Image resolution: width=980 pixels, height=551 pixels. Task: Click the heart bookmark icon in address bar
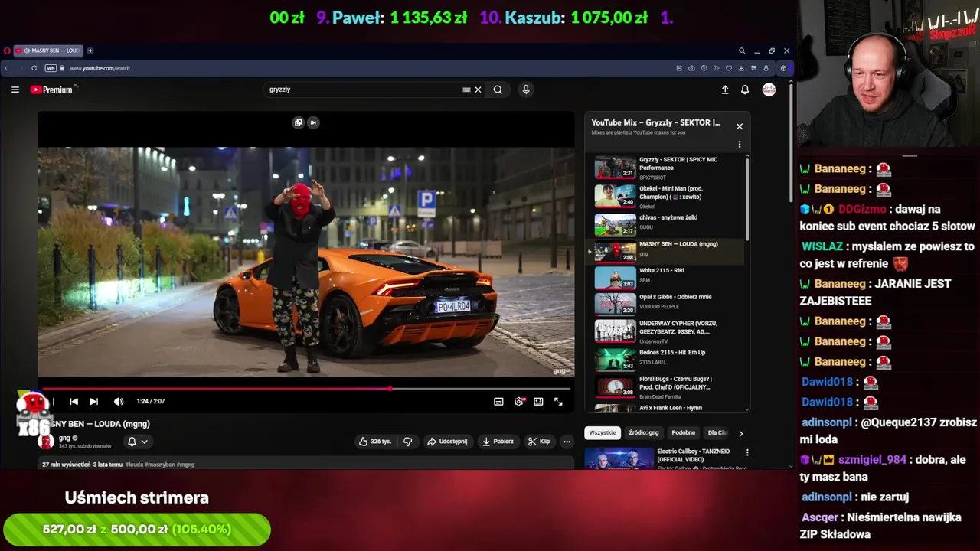pos(728,68)
